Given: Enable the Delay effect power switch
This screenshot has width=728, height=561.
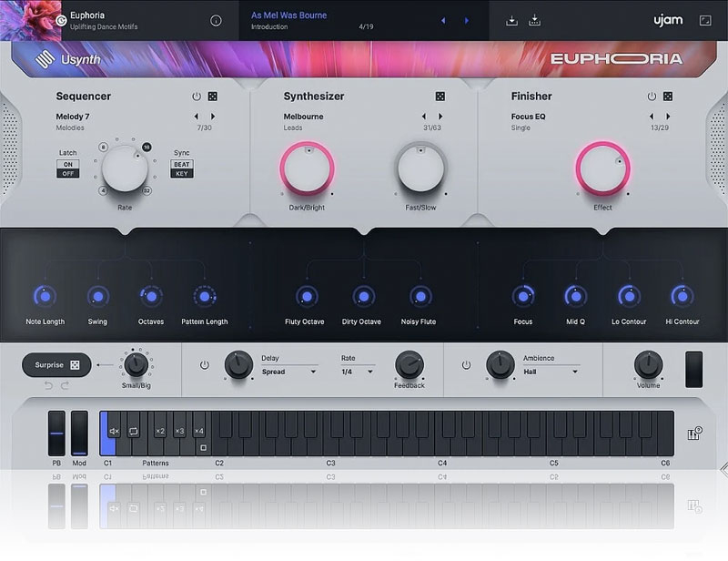Looking at the screenshot, I should (x=204, y=365).
